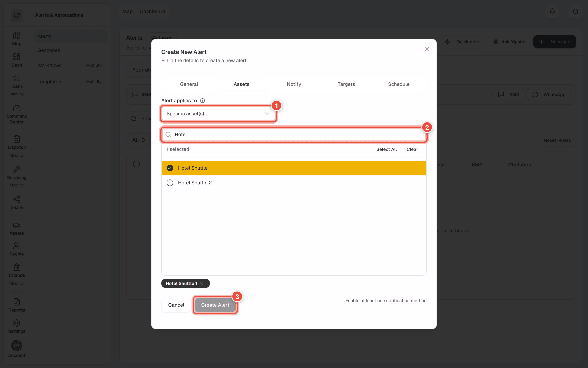This screenshot has height=368, width=588.
Task: Click the New alert button
Action: 555,42
